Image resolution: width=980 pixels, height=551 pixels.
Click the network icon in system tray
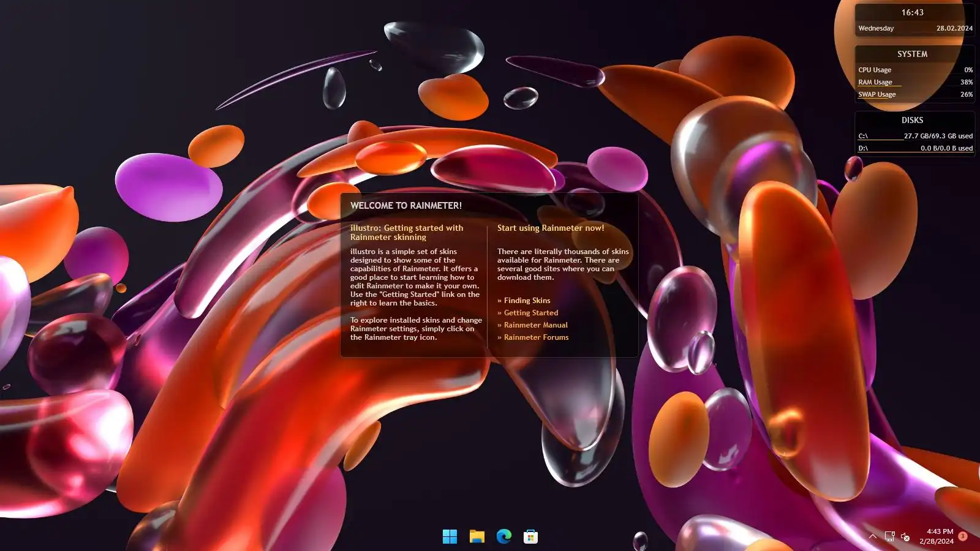(889, 537)
